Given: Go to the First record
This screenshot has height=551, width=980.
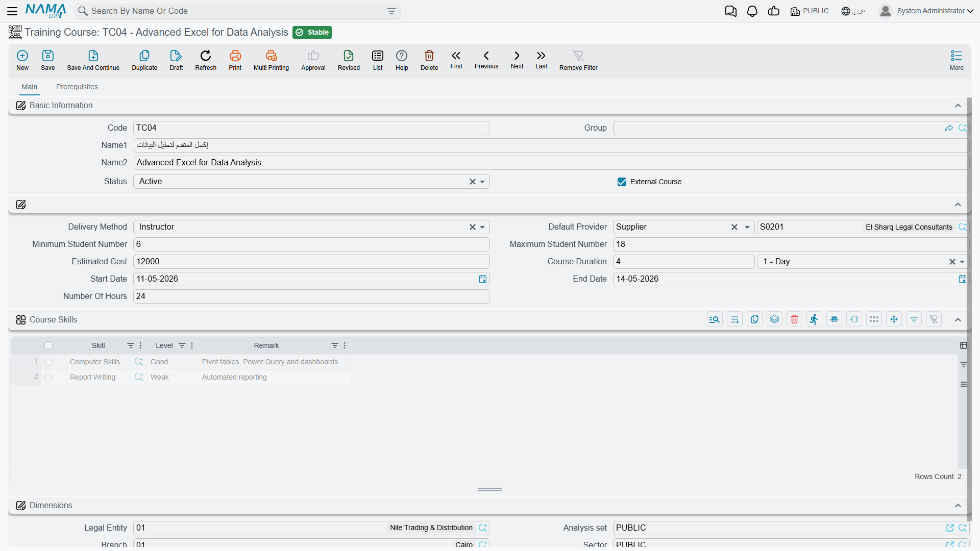Looking at the screenshot, I should 456,60.
